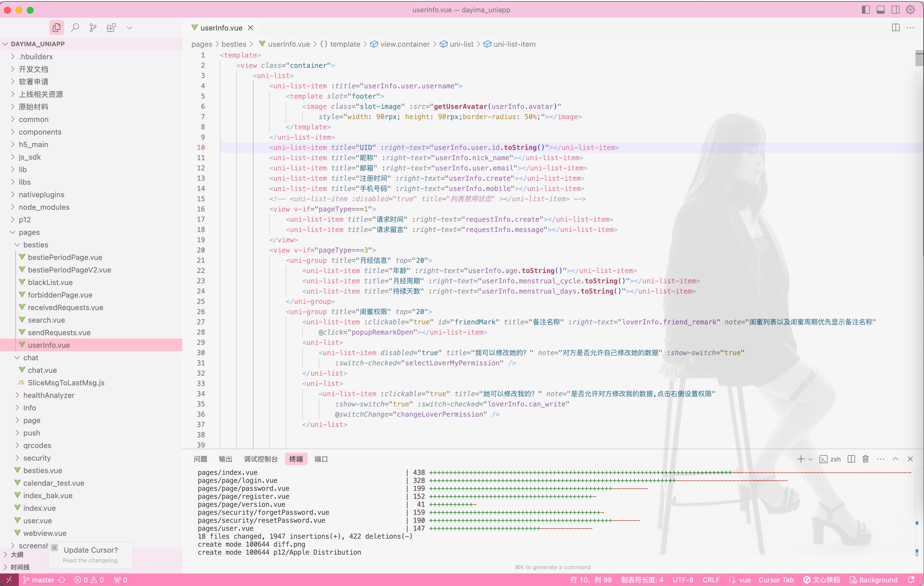The height and width of the screenshot is (586, 924).
Task: Kill terminal with the trash icon
Action: point(866,459)
